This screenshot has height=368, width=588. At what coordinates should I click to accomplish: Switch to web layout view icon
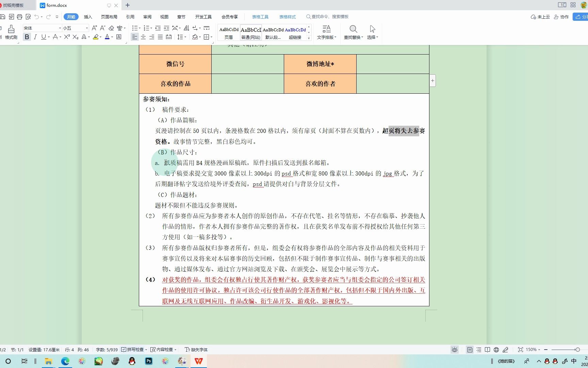496,350
